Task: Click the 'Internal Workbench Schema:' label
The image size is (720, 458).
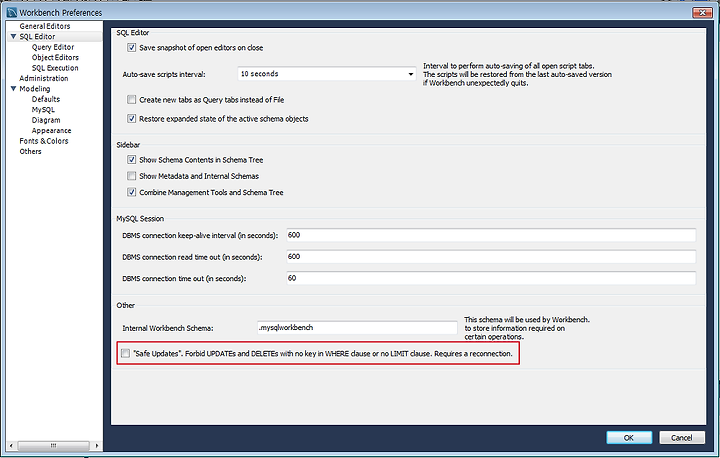Action: [168, 328]
